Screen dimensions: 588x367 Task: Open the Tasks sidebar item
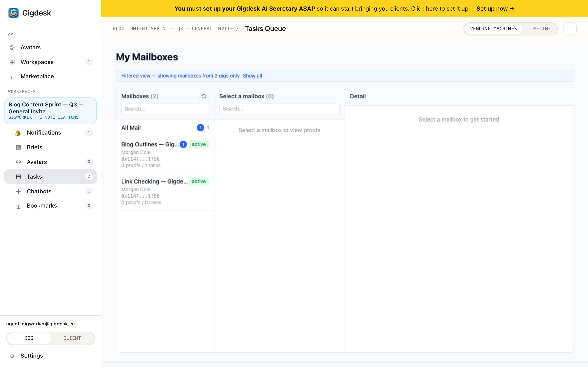click(x=51, y=176)
